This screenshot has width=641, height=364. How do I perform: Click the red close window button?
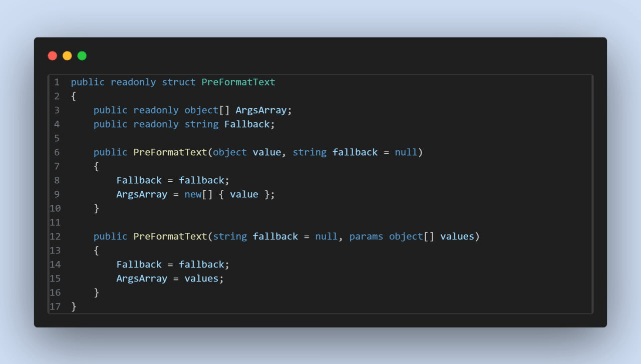(x=53, y=56)
